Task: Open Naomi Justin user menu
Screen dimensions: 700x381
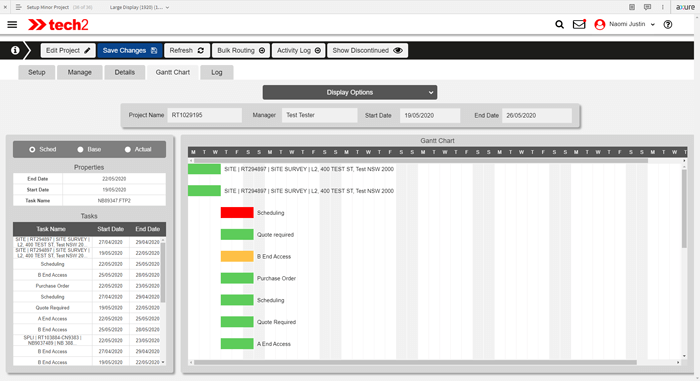Action: click(x=632, y=24)
